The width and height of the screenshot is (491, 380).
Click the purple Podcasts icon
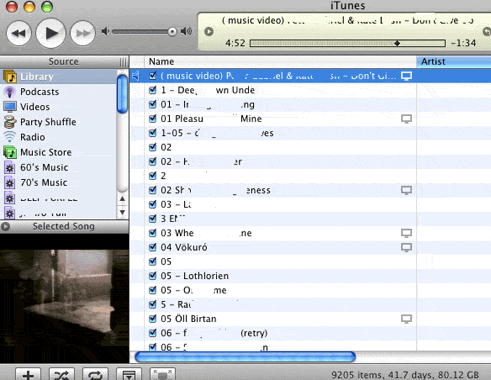(x=10, y=92)
